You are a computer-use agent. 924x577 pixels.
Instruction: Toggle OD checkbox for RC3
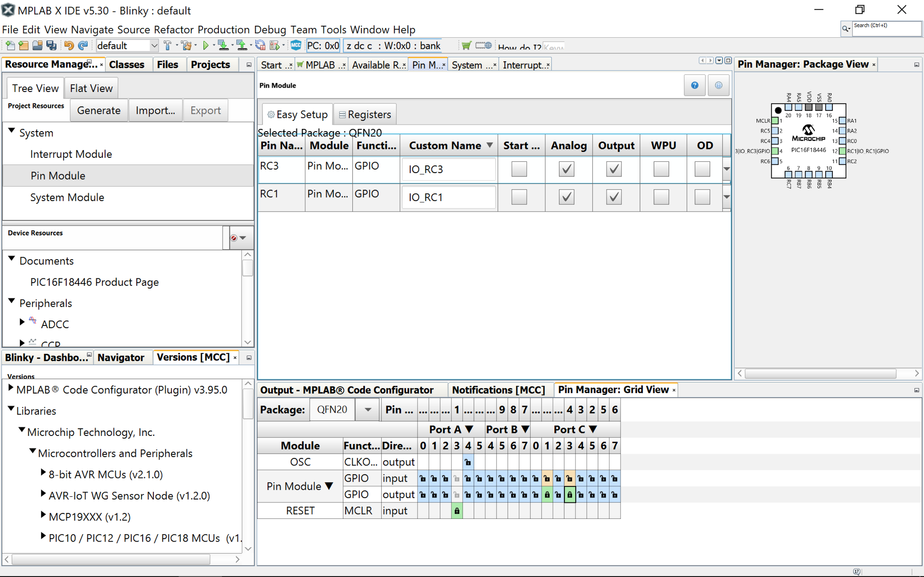(x=702, y=169)
